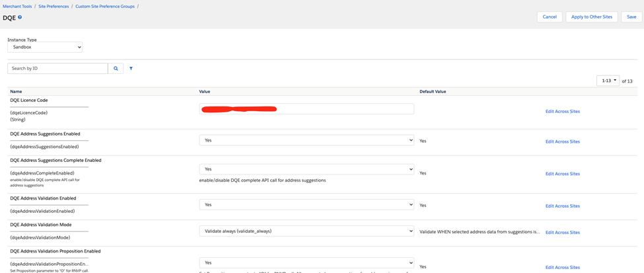
Task: Click the (dqeAddressValidationMode) ID text
Action: pos(40,238)
